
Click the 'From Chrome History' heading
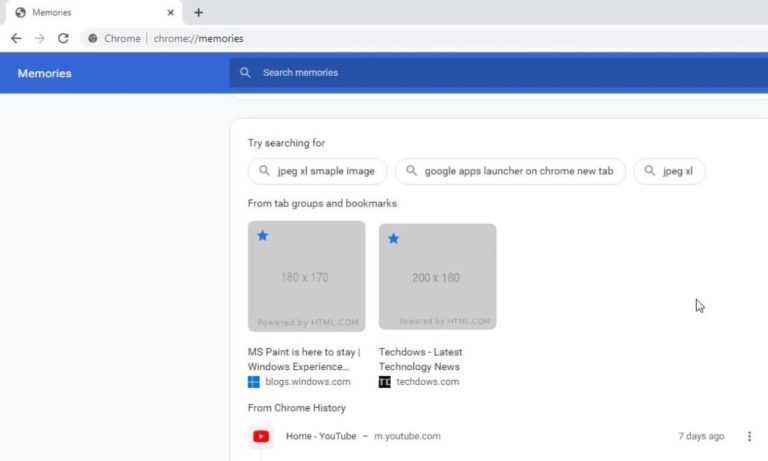[x=297, y=408]
